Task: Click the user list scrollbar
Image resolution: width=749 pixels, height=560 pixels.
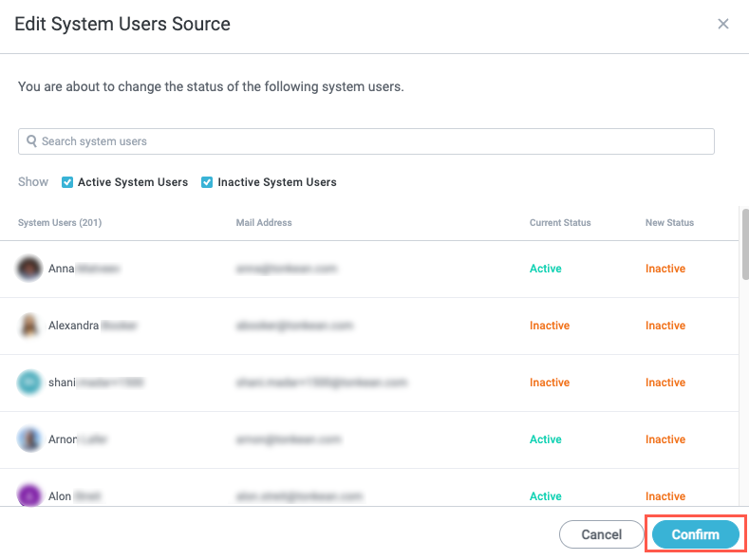Action: (x=744, y=244)
